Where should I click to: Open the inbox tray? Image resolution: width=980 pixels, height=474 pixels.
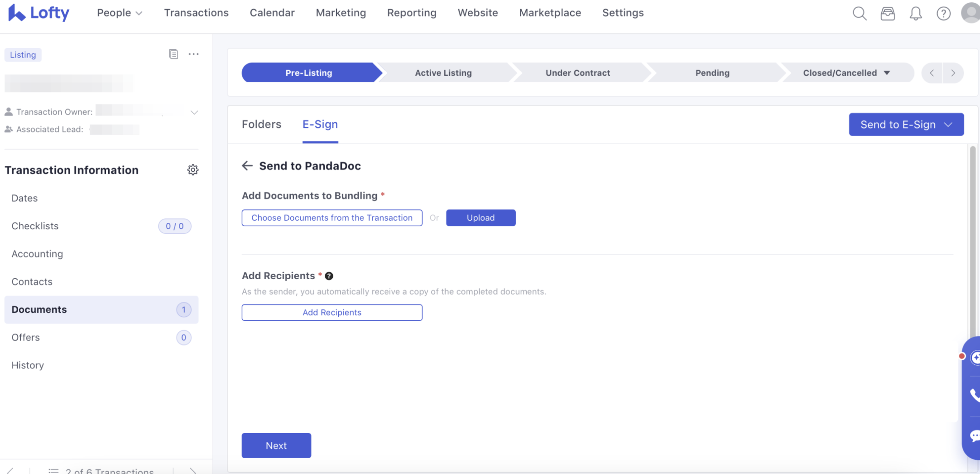(x=888, y=13)
